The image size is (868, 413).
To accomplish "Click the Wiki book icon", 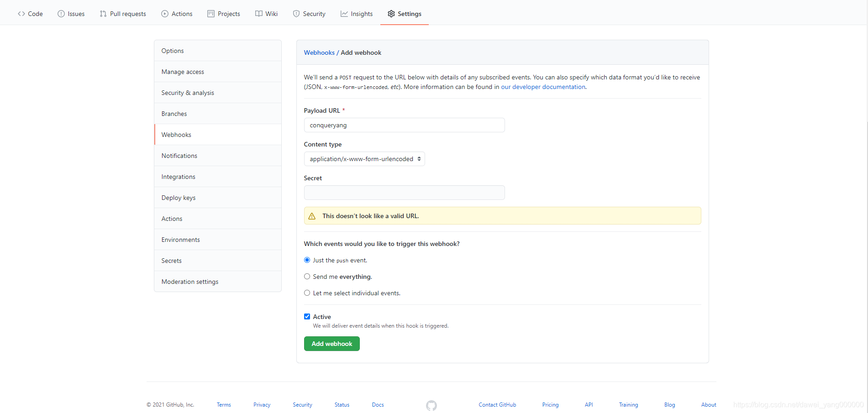I will point(259,14).
